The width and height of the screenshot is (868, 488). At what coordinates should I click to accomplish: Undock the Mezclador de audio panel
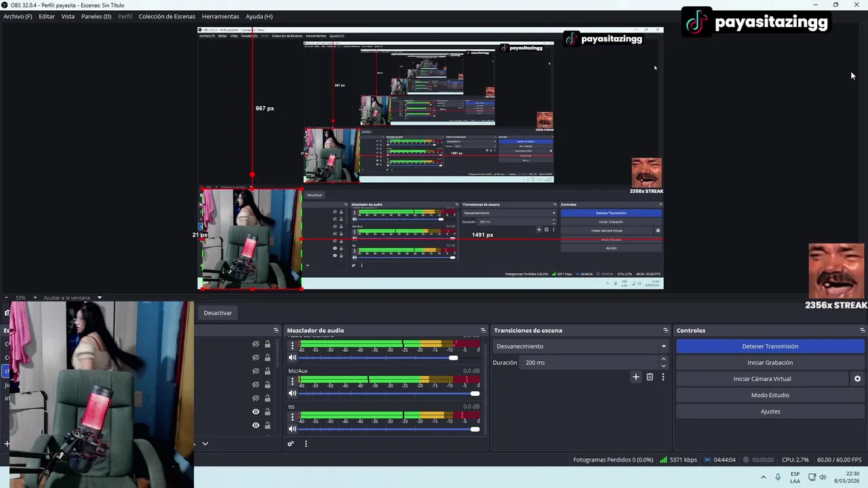483,330
